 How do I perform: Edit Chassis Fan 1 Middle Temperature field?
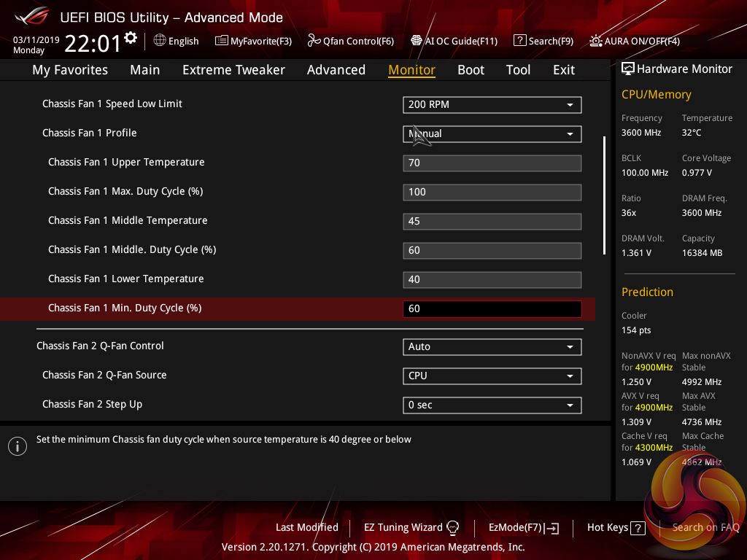click(x=492, y=221)
